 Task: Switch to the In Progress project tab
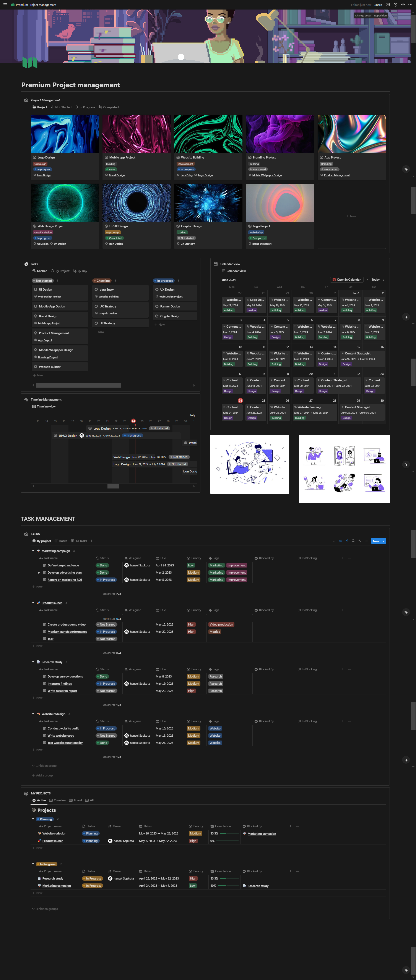85,107
